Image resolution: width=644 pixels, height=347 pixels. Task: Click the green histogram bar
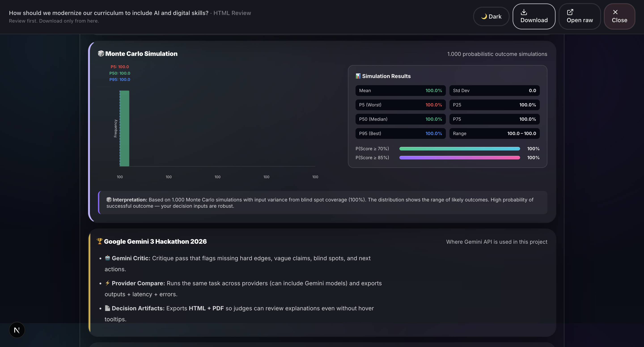coord(124,128)
